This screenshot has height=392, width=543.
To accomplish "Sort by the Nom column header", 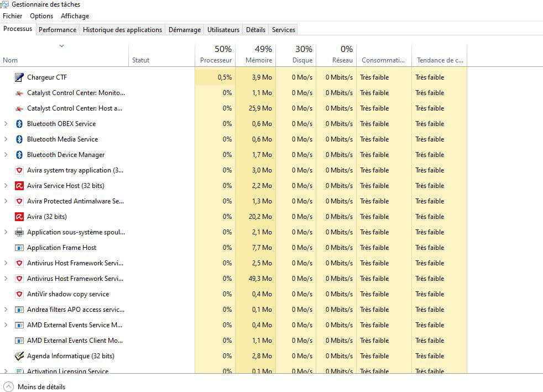I will click(64, 55).
